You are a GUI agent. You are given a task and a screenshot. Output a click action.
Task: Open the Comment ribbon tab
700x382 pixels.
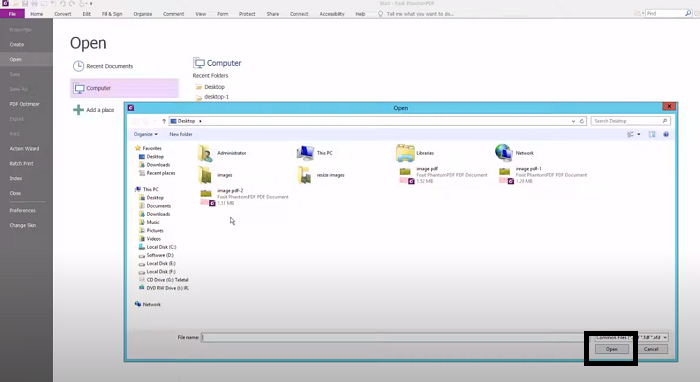pos(174,14)
